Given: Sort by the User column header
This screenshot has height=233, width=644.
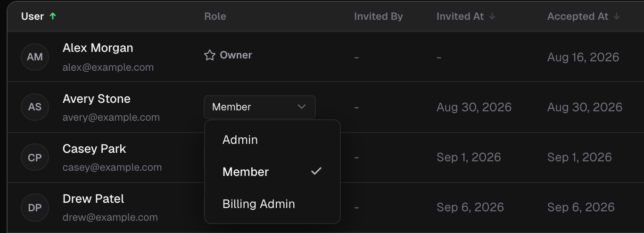Looking at the screenshot, I should click(33, 17).
